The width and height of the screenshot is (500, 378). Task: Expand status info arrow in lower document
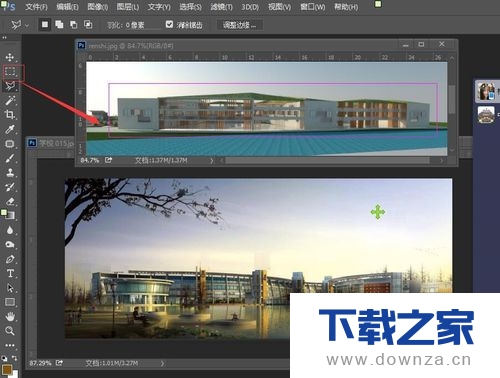point(162,363)
